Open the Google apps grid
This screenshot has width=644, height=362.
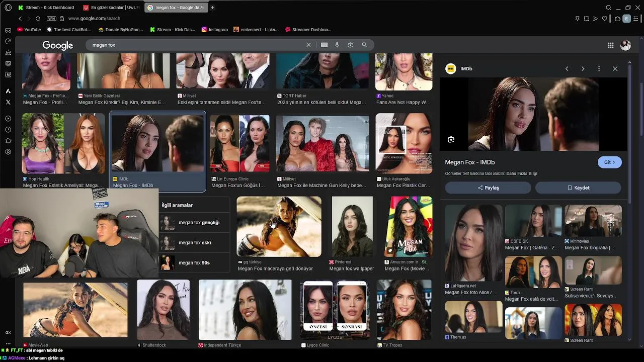tap(610, 45)
